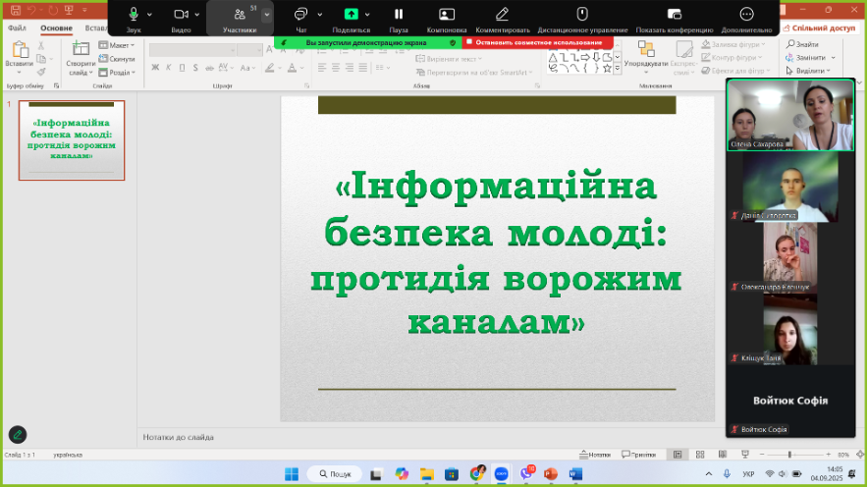Click Показать конференцию icon

(674, 15)
